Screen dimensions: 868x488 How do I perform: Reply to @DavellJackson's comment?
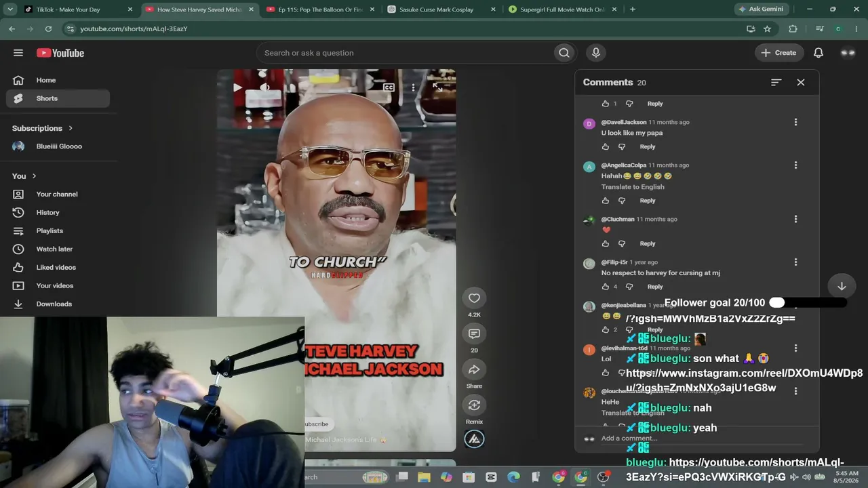pos(648,146)
